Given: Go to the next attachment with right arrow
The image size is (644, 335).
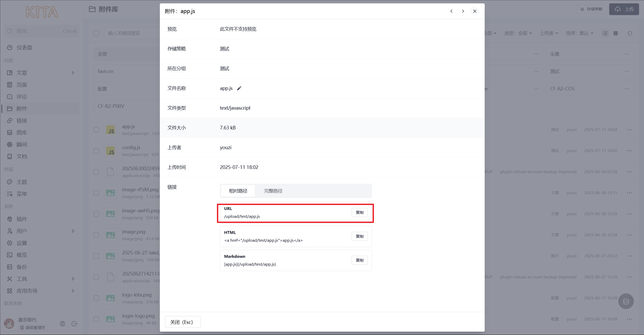Looking at the screenshot, I should 463,11.
